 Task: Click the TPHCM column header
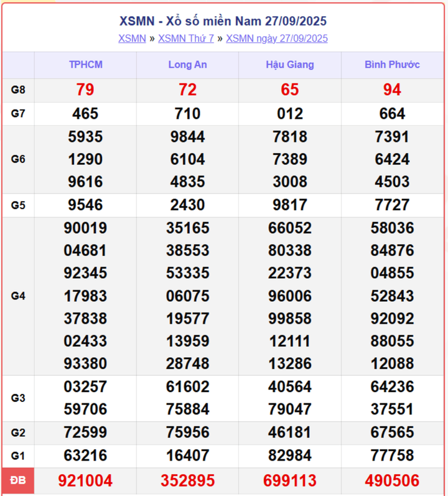[x=85, y=65]
